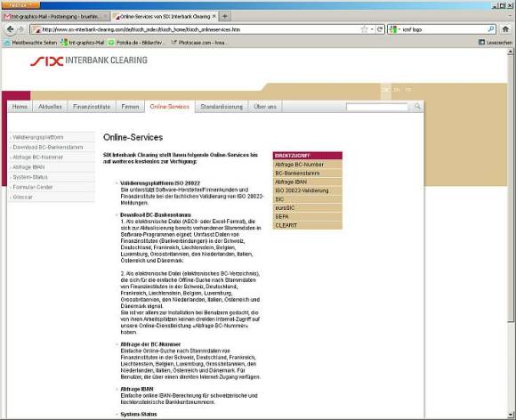
Task: Click the vertical scrollbar down arrow
Action: point(511,415)
